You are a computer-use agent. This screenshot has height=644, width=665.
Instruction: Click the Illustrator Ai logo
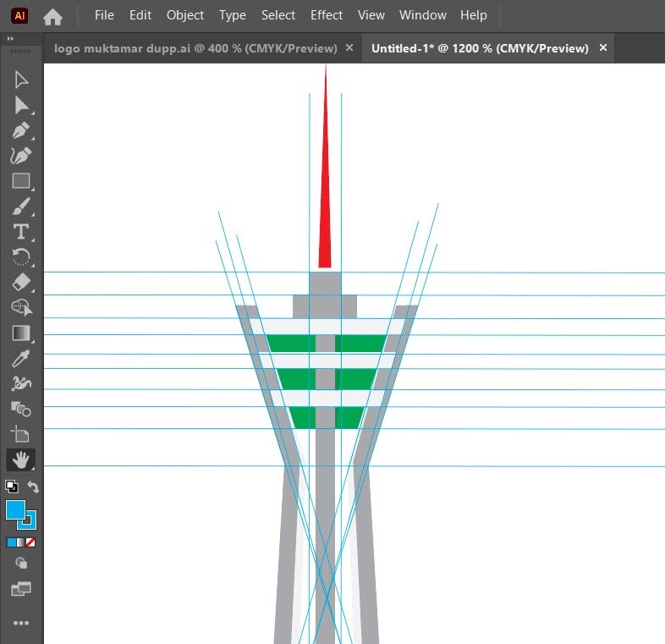[19, 16]
